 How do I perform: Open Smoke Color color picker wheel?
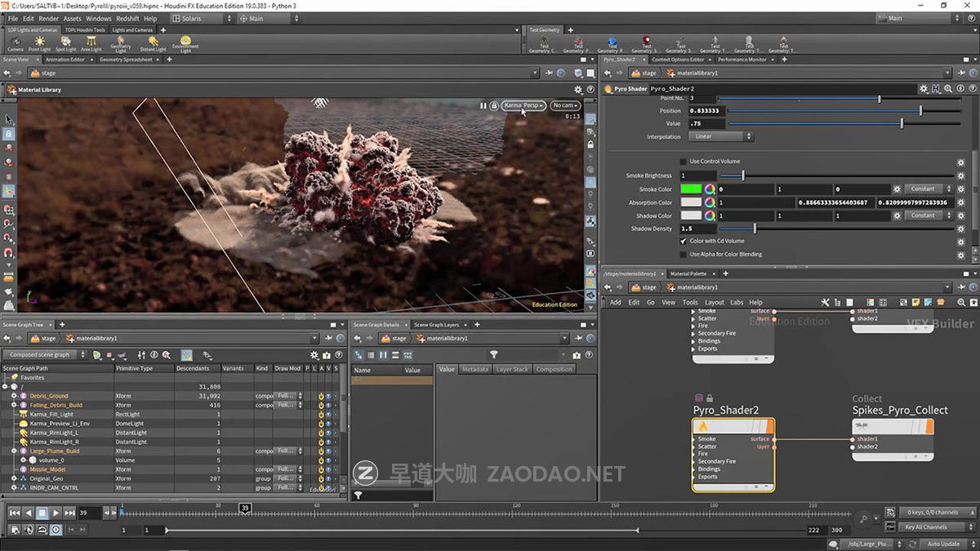tap(710, 189)
